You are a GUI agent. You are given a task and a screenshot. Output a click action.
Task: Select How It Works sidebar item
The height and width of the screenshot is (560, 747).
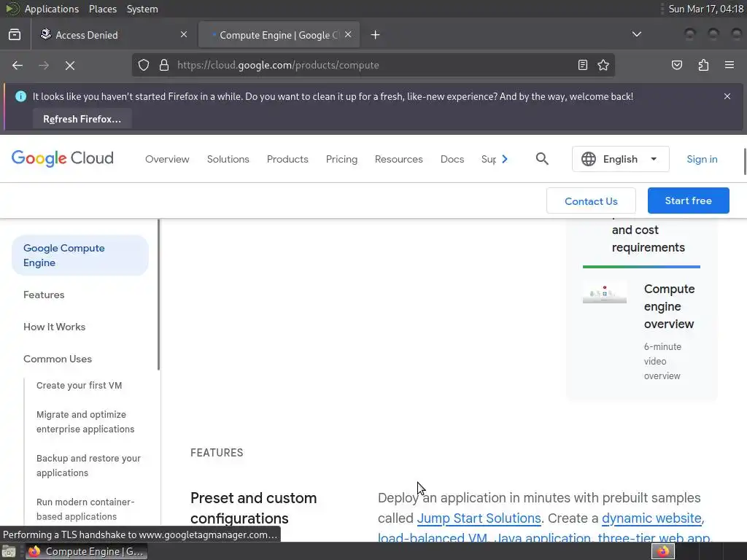click(x=54, y=327)
